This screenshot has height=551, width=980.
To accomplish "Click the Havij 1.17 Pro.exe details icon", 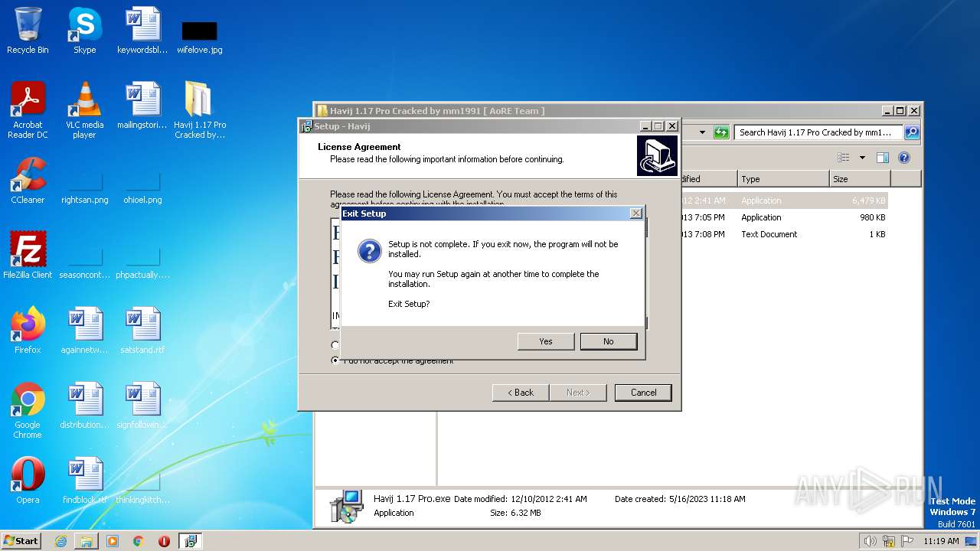I will tap(346, 506).
